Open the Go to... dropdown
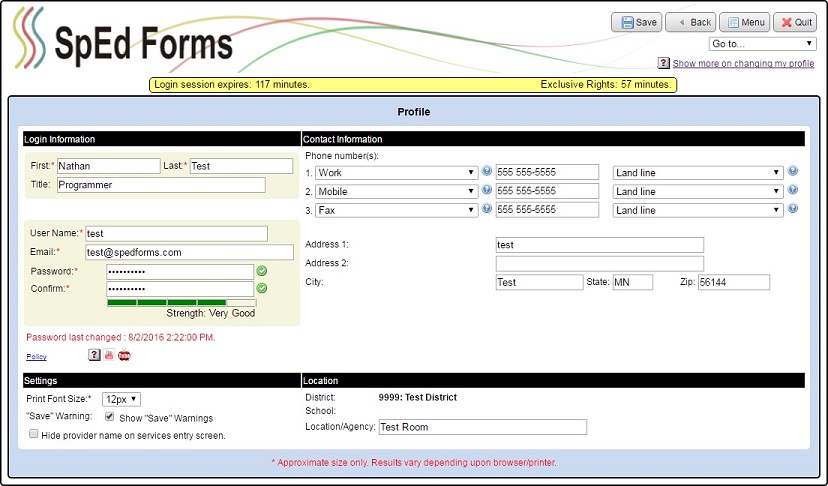 click(763, 44)
